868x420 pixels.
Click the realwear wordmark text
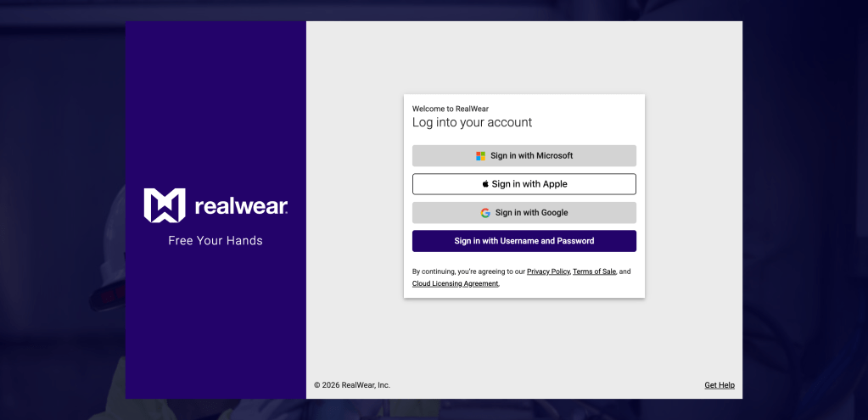pyautogui.click(x=241, y=207)
